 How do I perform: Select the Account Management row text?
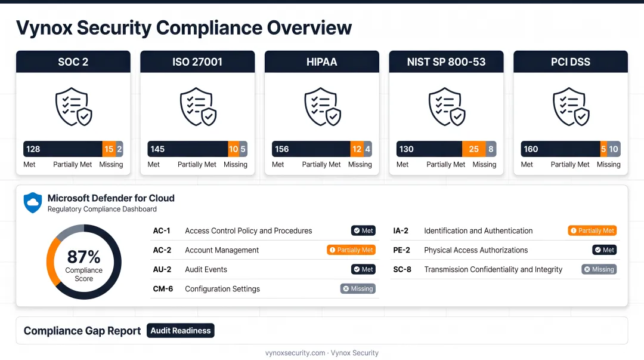coord(222,250)
